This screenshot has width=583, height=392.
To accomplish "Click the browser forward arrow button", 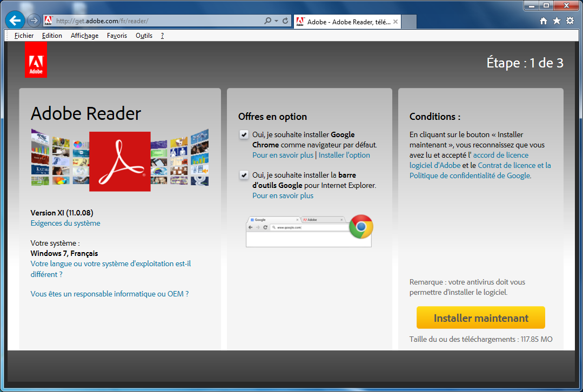I will point(34,21).
